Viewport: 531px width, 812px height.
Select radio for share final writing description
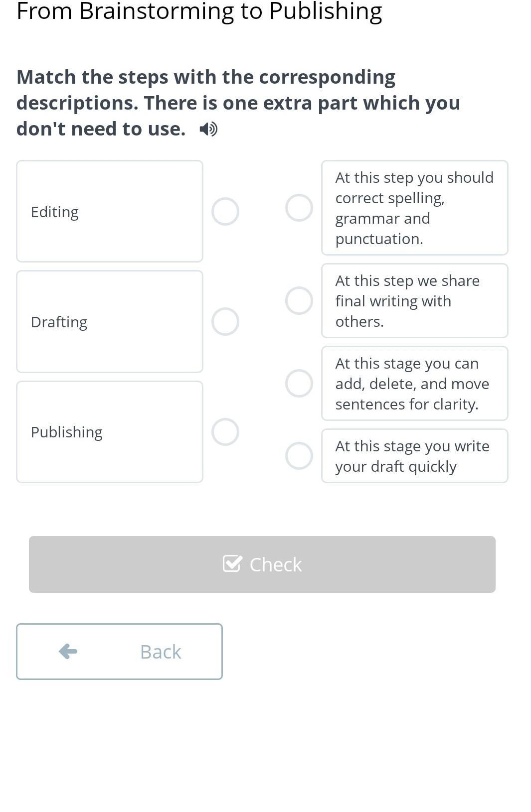tap(299, 301)
